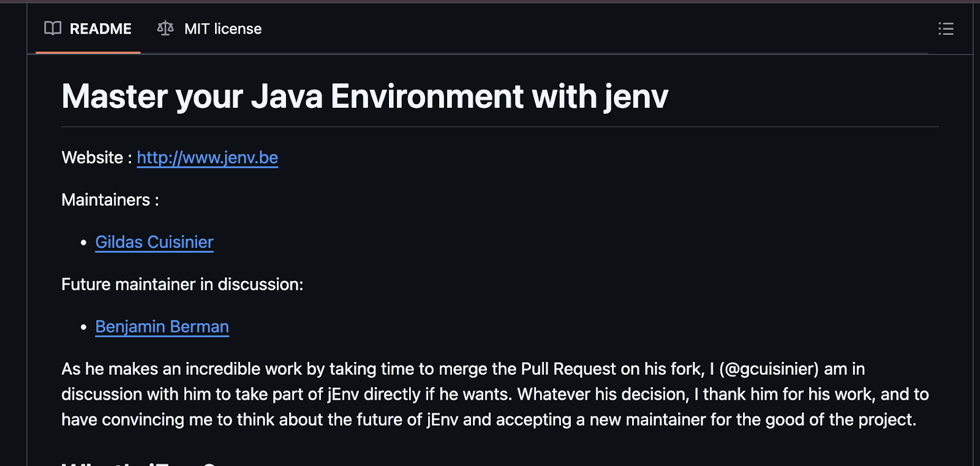Open the README outline list icon
The width and height of the screenshot is (980, 466).
click(946, 29)
